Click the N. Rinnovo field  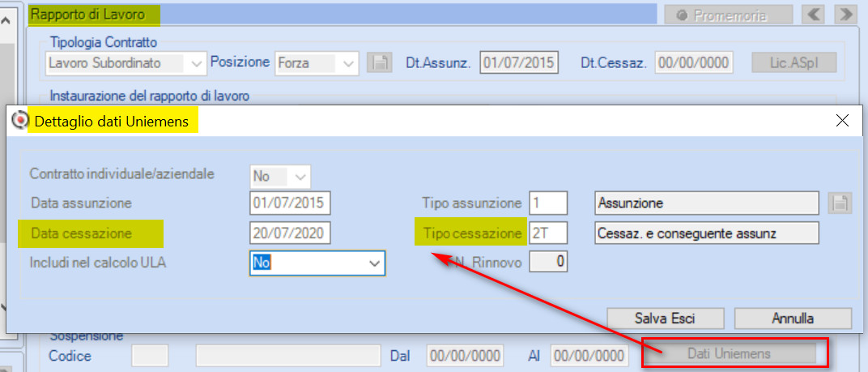coord(549,263)
